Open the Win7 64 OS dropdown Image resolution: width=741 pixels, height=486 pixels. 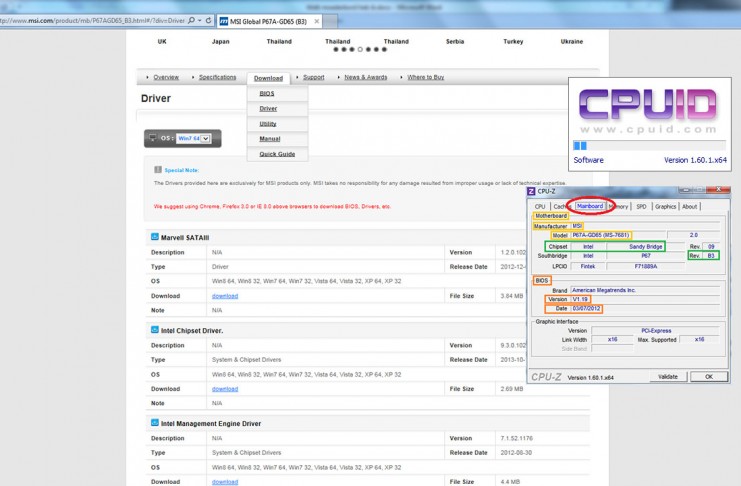pyautogui.click(x=193, y=139)
